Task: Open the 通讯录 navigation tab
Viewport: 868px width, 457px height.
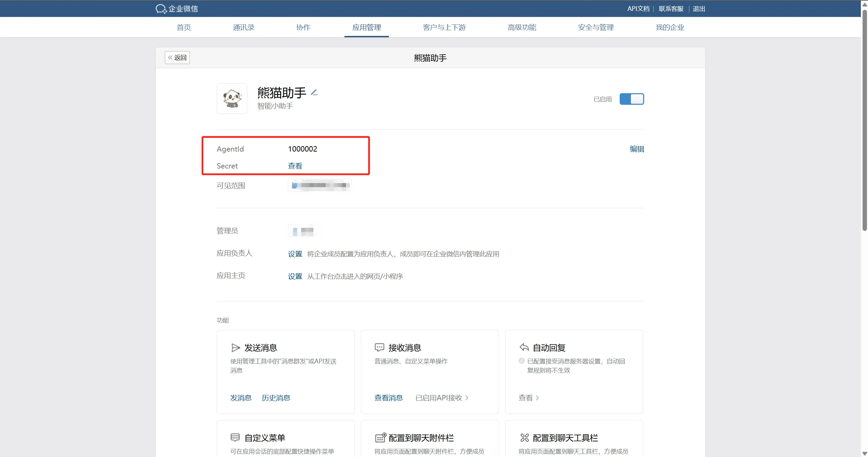Action: tap(243, 27)
